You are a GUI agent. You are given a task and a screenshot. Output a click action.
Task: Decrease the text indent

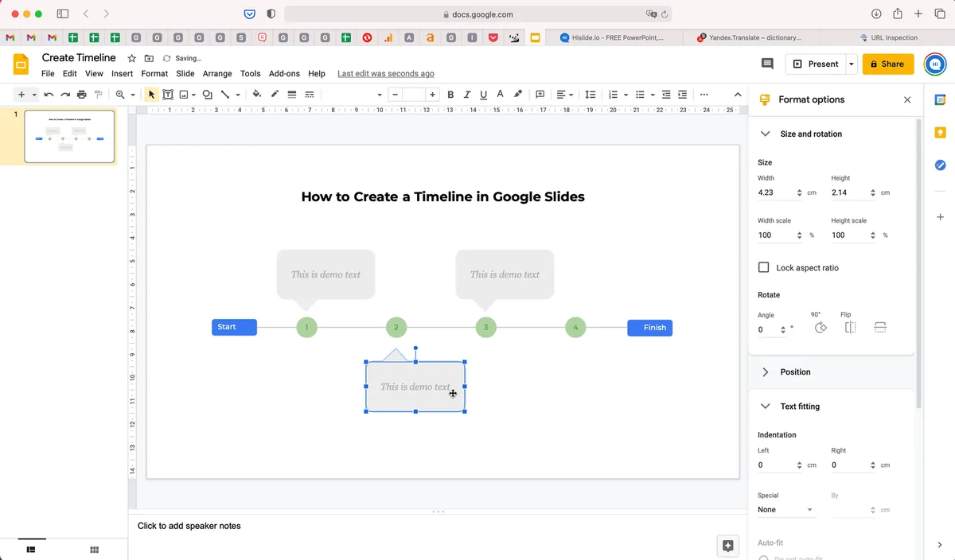click(x=666, y=95)
